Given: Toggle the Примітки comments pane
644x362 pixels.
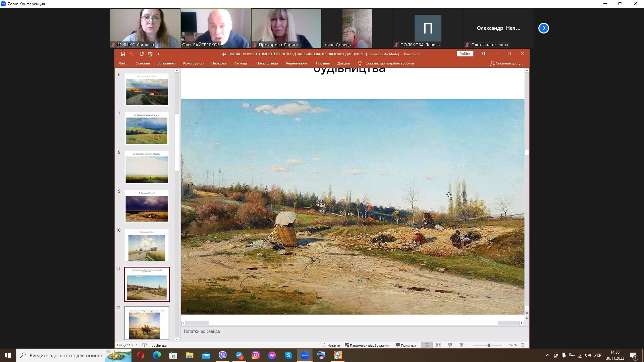Looking at the screenshot, I should tap(406, 345).
